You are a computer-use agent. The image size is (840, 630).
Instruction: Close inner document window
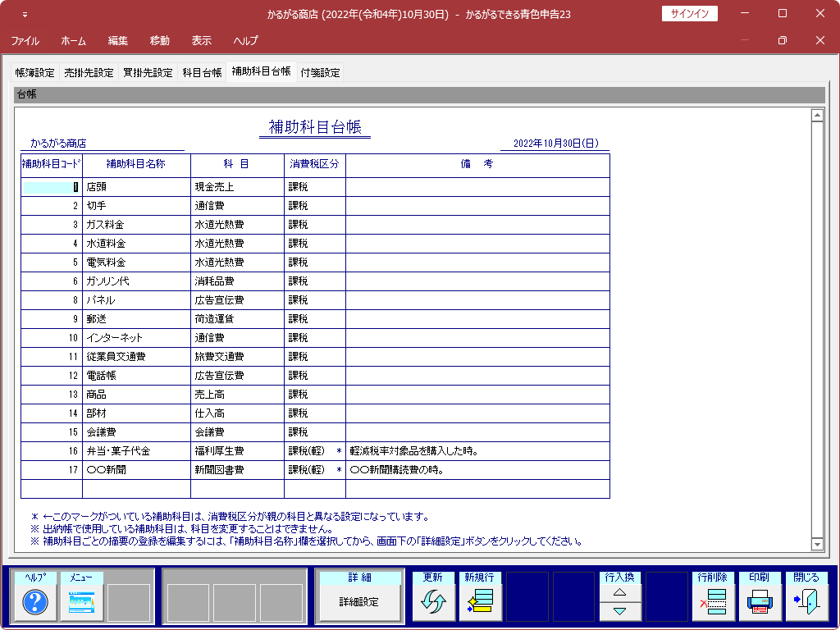[820, 40]
